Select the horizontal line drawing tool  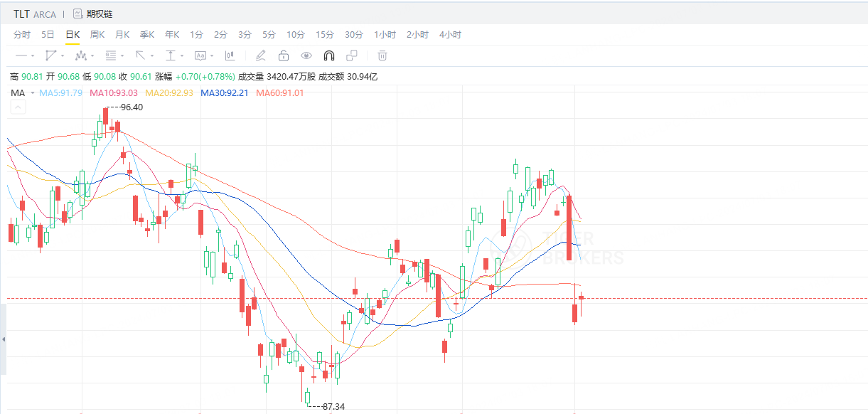[21, 55]
